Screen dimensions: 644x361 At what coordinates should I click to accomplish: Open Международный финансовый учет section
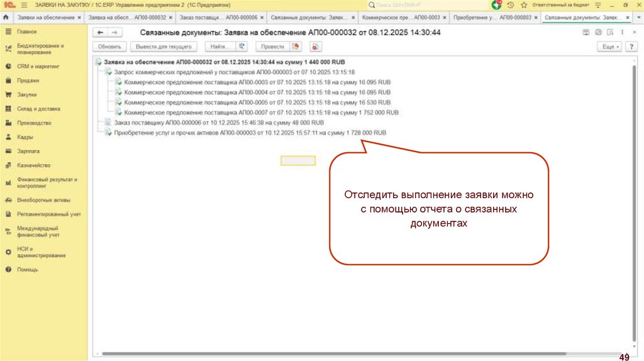click(x=38, y=231)
